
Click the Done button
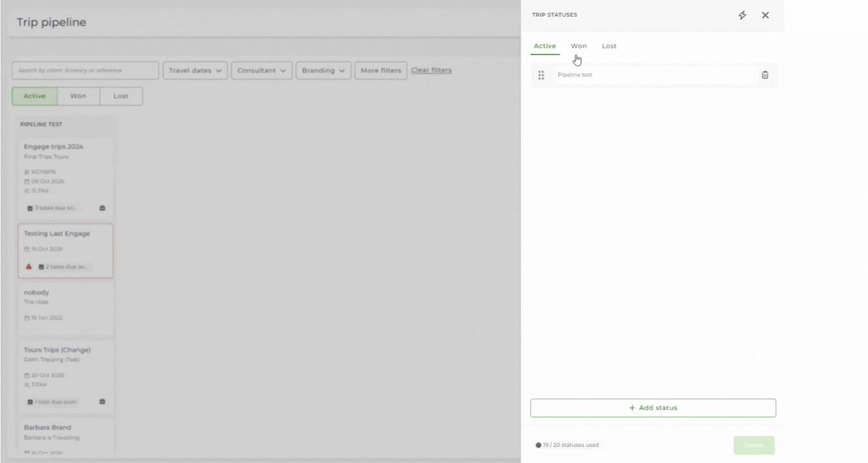tap(754, 445)
